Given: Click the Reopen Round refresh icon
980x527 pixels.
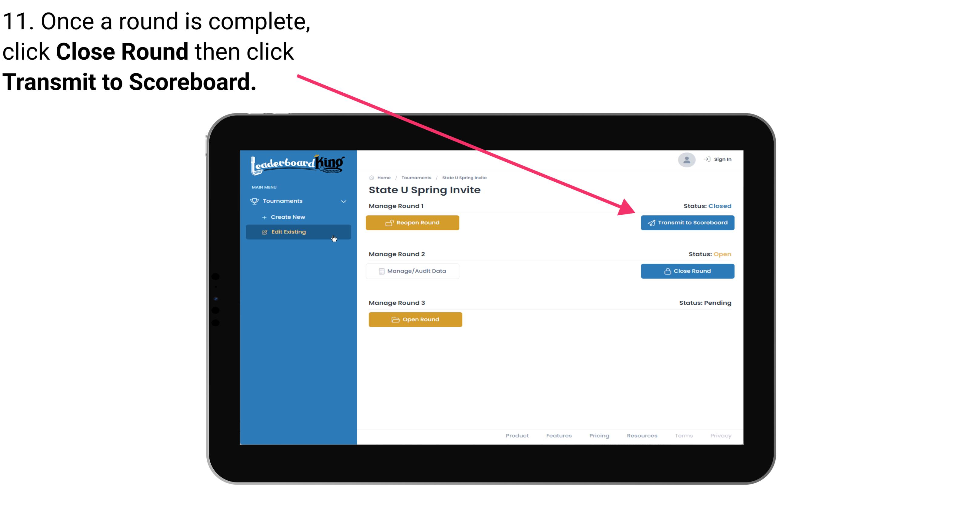Looking at the screenshot, I should (389, 223).
